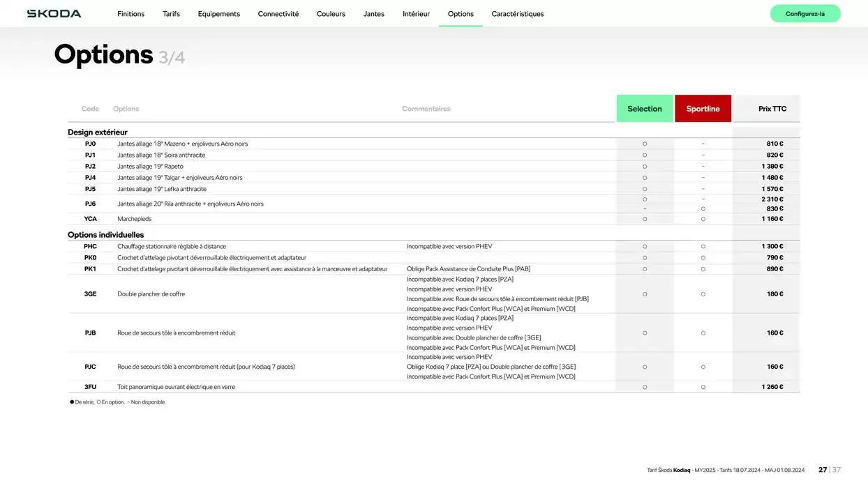Select the Connectivité menu item
868x488 pixels.
click(x=278, y=14)
